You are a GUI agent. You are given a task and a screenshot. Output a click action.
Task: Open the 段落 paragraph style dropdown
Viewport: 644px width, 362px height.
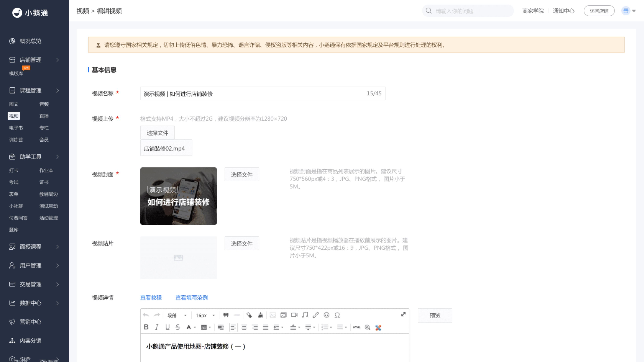pos(177,315)
